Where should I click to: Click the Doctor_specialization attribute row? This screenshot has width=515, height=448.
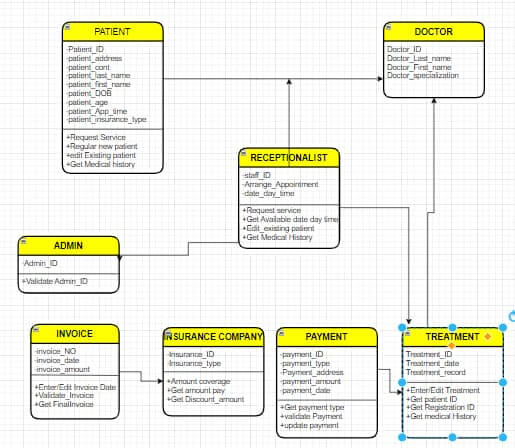tap(423, 76)
